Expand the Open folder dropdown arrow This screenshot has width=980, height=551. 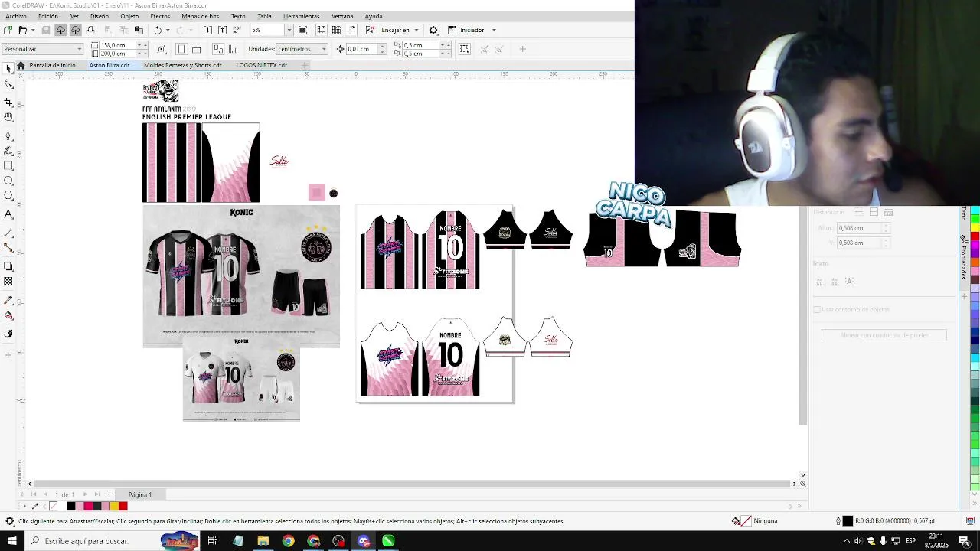tap(32, 30)
